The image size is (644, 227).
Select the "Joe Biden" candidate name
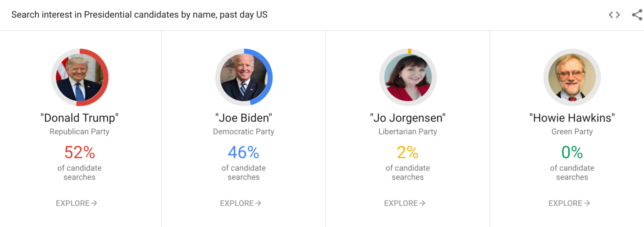244,118
